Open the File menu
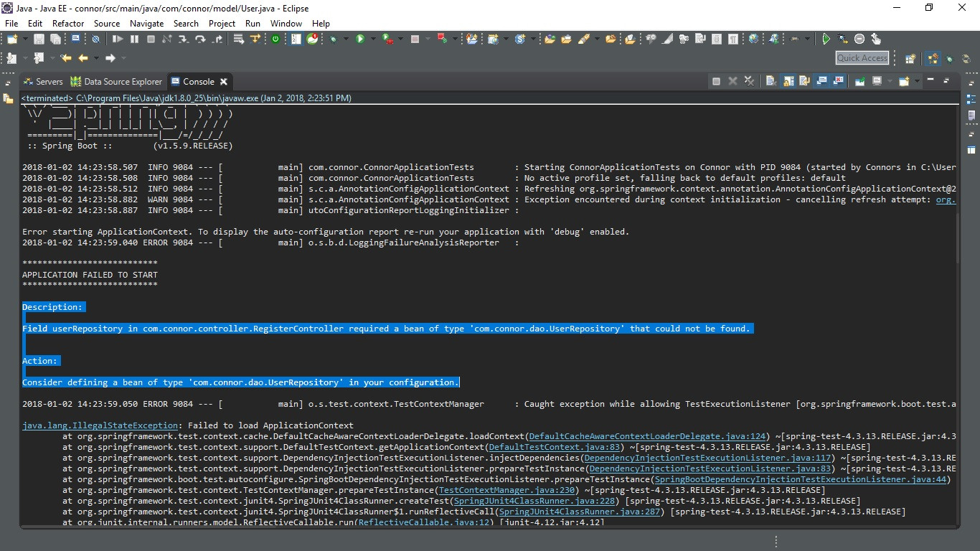 coord(11,23)
